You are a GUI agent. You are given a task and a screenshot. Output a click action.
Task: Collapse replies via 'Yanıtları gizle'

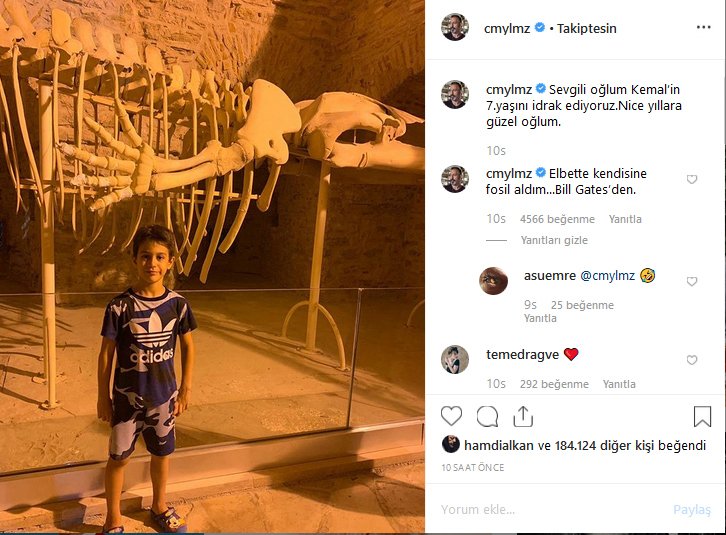coord(554,240)
